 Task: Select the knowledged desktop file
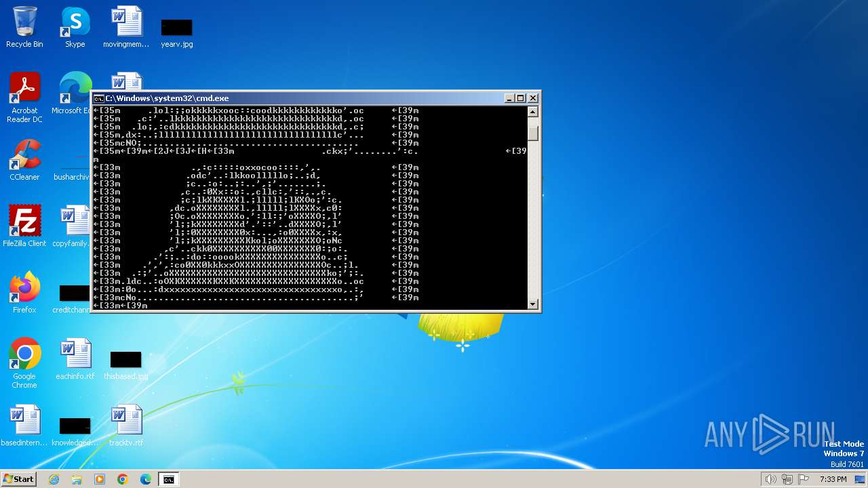coord(75,432)
